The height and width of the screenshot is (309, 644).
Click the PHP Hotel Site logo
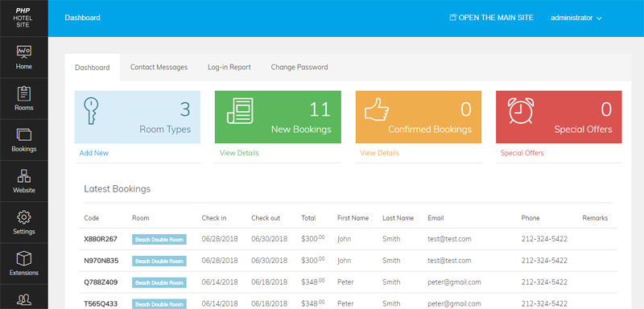click(x=23, y=18)
